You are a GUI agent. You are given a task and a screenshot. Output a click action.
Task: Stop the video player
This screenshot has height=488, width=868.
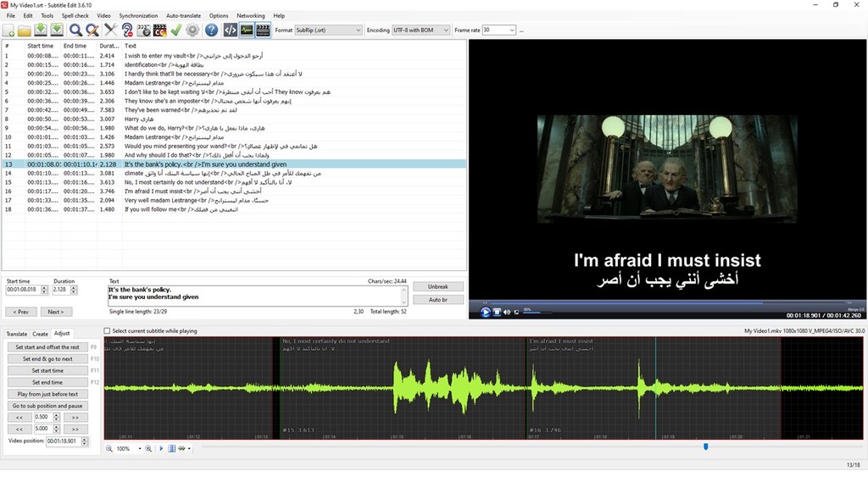coord(497,312)
